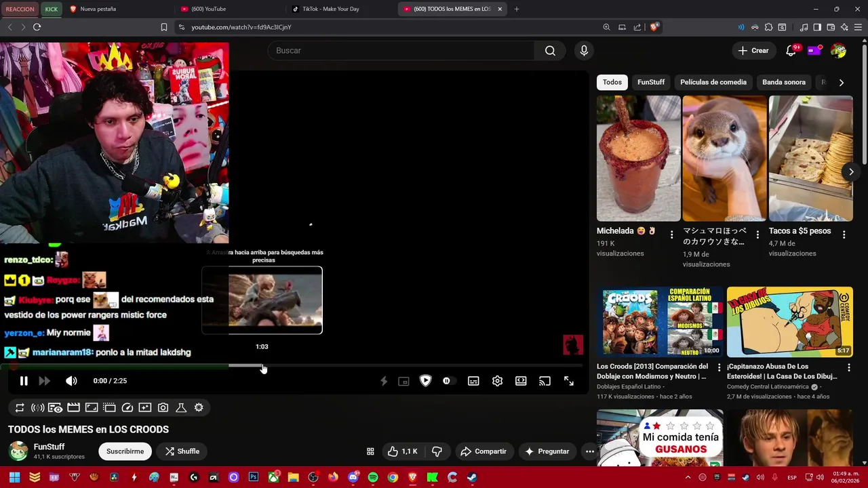
Task: Click the miniplayer icon in player controls
Action: [x=403, y=382]
